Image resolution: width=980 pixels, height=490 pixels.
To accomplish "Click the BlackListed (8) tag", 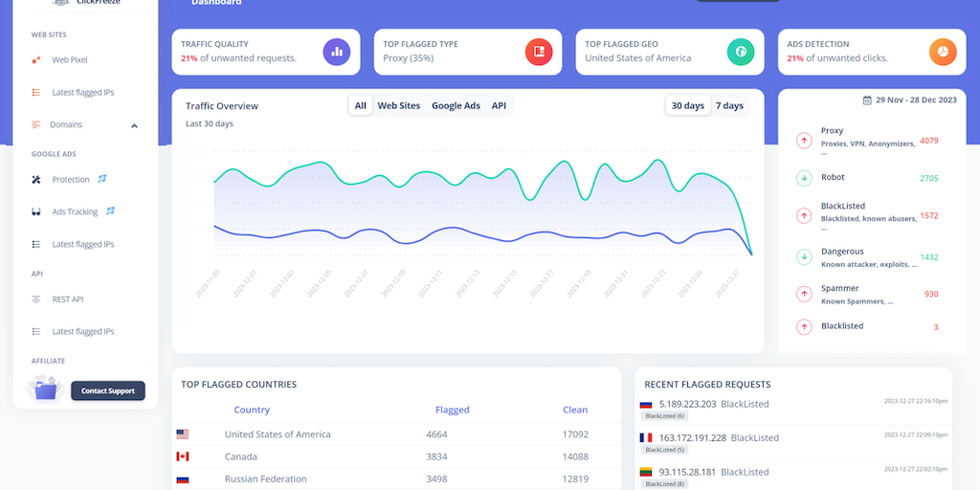I will coord(664,483).
